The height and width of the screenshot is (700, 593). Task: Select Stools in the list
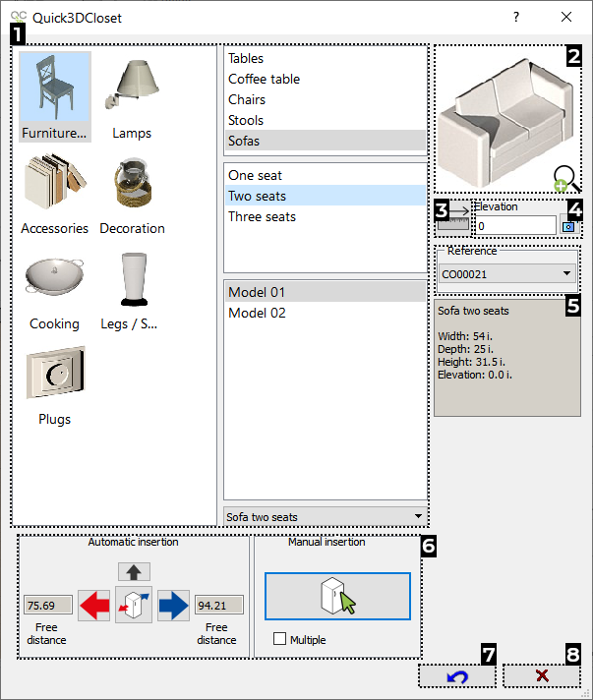(x=326, y=120)
